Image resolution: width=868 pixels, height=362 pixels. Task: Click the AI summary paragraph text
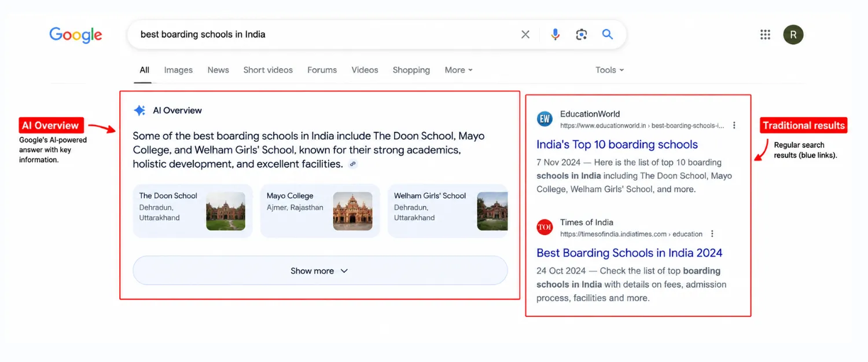click(308, 150)
